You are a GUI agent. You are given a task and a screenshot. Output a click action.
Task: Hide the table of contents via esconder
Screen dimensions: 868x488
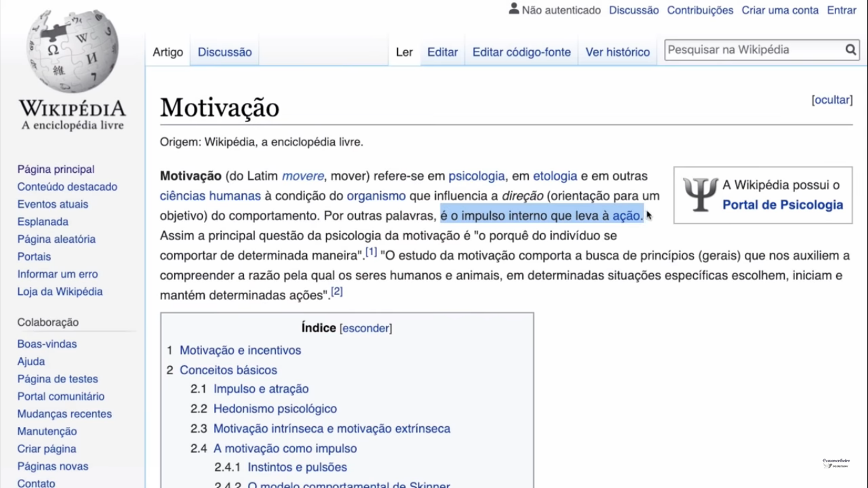click(x=365, y=329)
